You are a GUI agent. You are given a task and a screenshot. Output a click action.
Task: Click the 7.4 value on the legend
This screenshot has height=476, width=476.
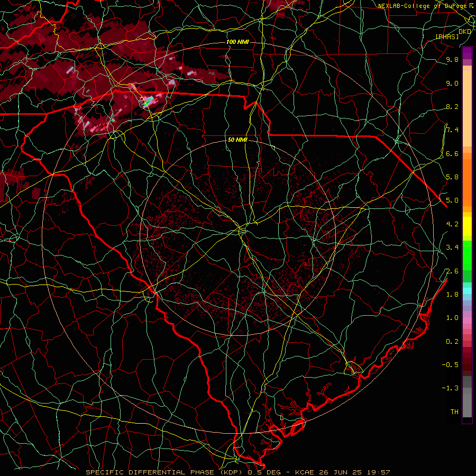pyautogui.click(x=452, y=130)
